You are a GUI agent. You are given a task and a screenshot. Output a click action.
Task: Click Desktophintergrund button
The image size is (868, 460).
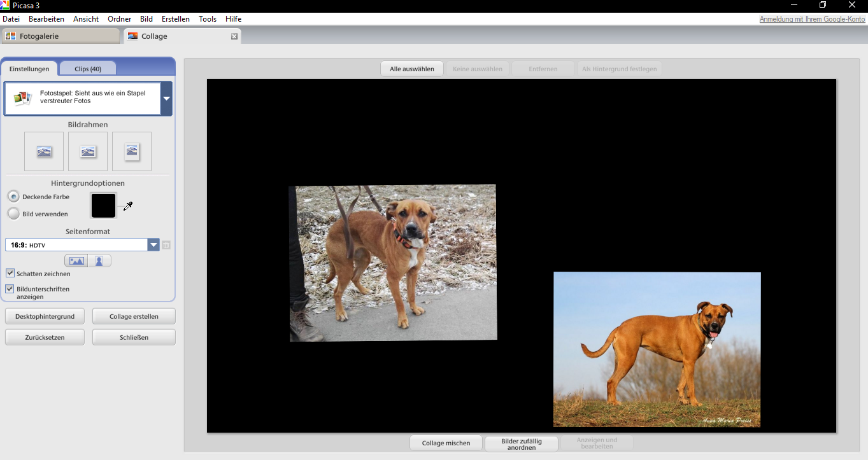[45, 316]
